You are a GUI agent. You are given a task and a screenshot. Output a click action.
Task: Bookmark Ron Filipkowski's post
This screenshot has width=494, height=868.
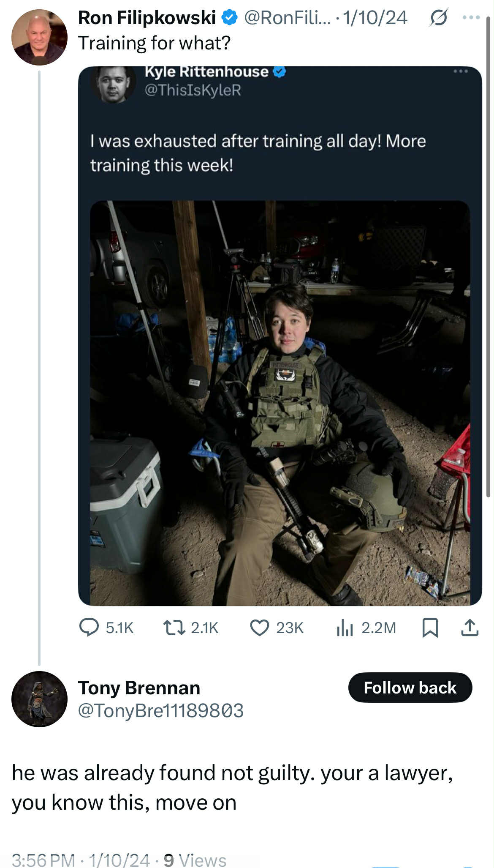430,628
